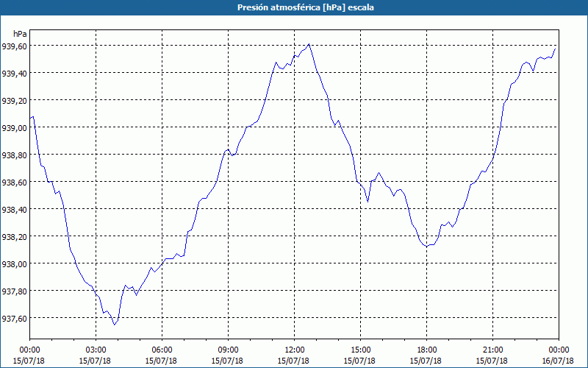The image size is (588, 368).
Task: Click the 16/07/18 date label
Action: point(559,361)
